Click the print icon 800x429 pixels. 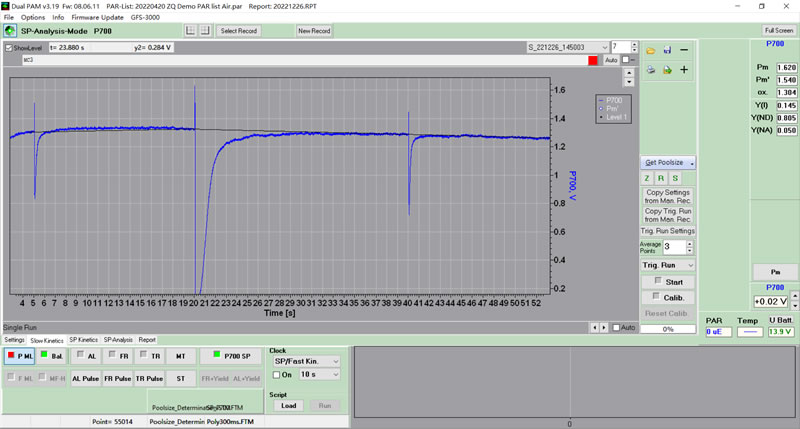650,69
